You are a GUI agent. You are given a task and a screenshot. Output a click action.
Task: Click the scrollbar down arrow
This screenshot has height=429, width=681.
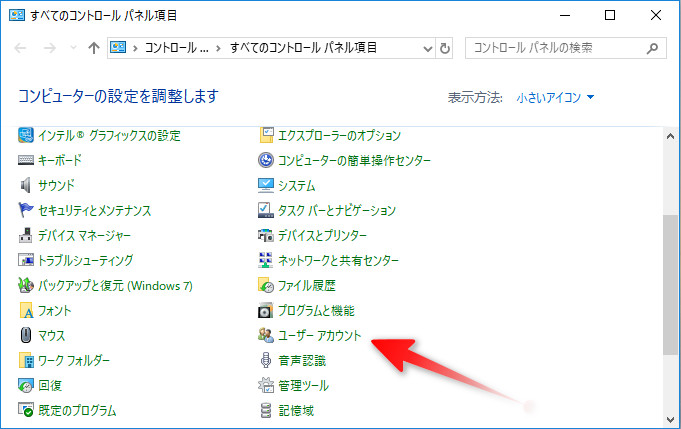671,419
